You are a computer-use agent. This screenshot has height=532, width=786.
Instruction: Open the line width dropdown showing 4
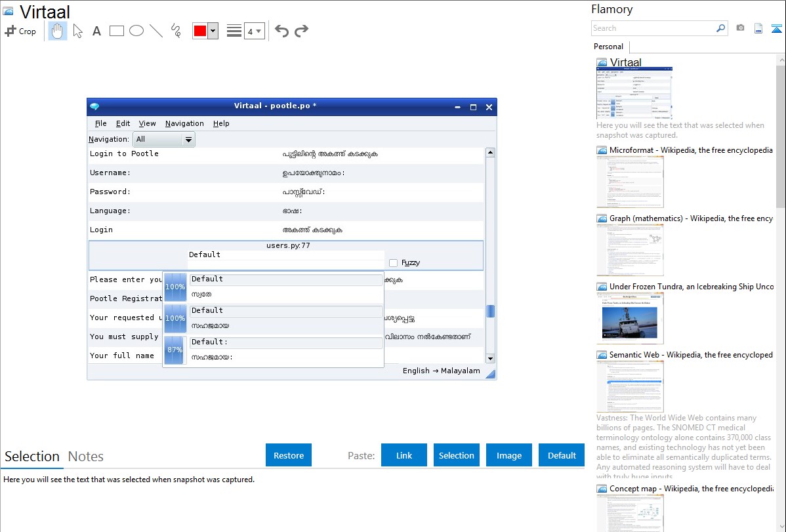point(255,31)
